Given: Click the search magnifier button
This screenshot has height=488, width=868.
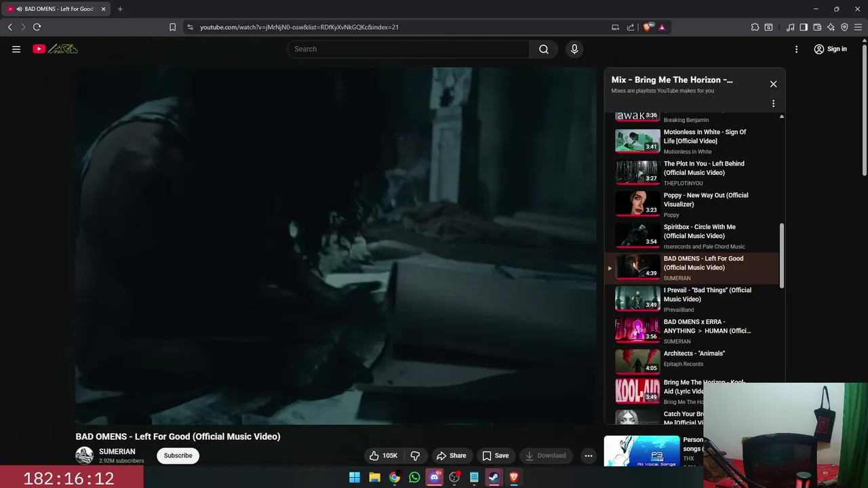Looking at the screenshot, I should 544,49.
